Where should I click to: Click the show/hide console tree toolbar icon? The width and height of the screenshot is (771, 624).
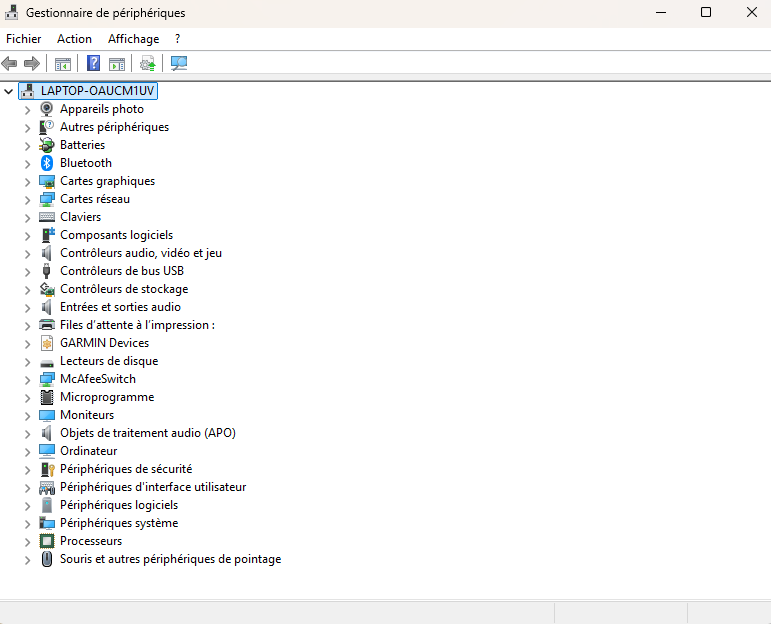[63, 63]
